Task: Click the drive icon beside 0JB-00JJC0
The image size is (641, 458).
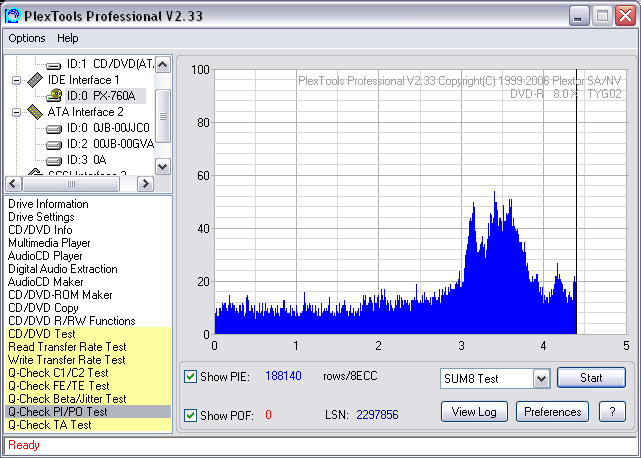Action: 54,129
